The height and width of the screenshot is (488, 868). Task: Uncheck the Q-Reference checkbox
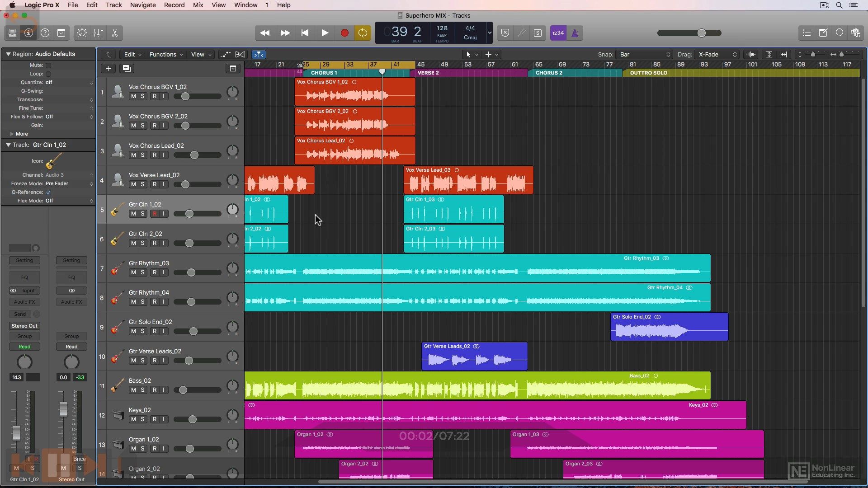(x=48, y=192)
